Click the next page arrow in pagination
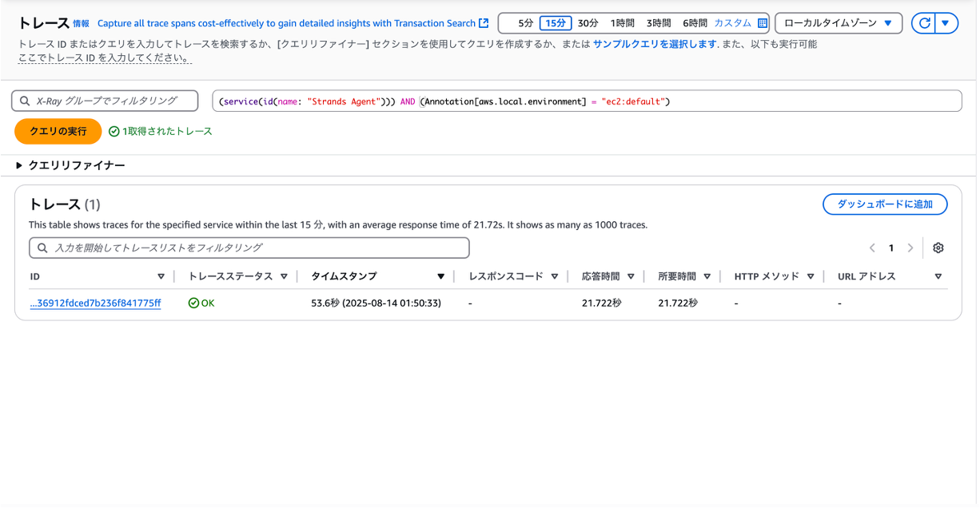 tap(910, 248)
